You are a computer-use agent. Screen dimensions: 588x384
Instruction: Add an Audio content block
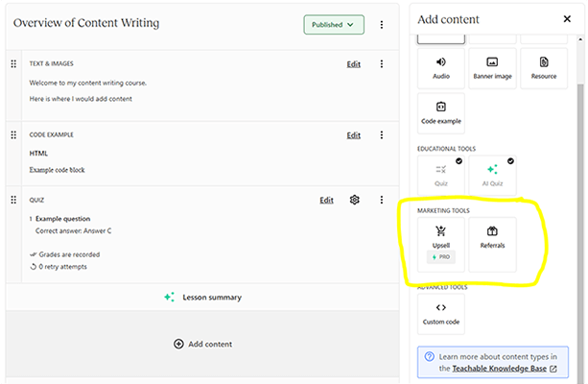coord(441,68)
